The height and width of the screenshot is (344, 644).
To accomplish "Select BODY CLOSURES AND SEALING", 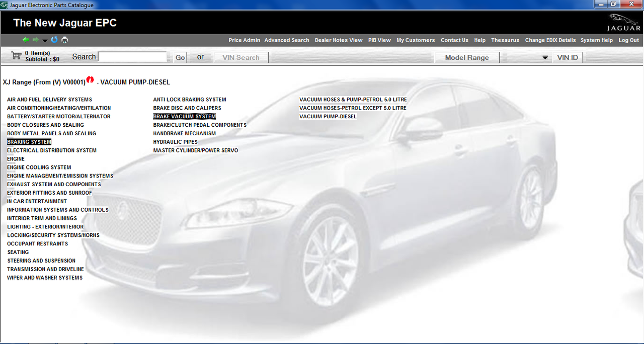I will click(x=46, y=125).
